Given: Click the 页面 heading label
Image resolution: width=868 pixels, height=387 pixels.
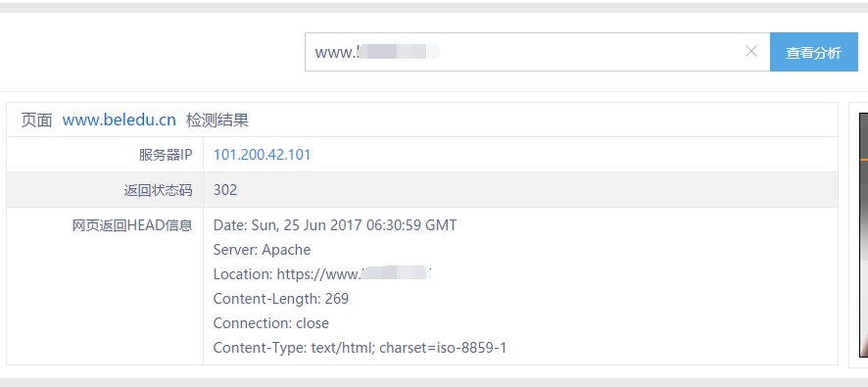Looking at the screenshot, I should coord(36,121).
